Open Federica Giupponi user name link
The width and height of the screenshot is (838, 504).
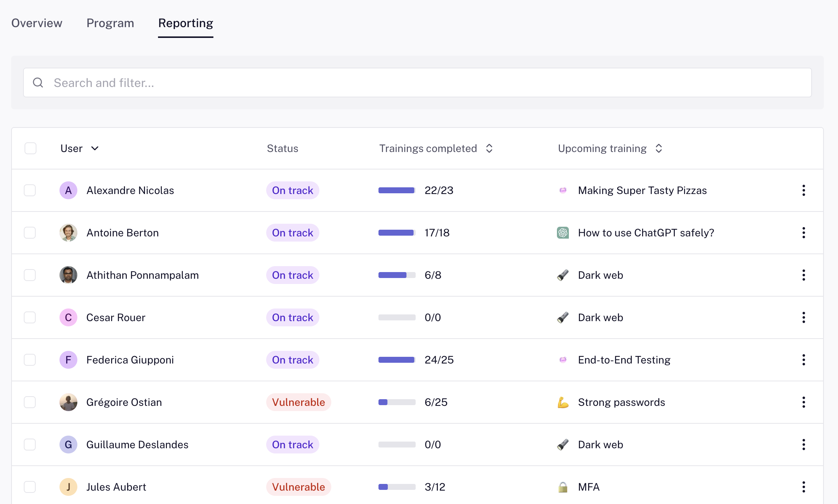pyautogui.click(x=130, y=360)
